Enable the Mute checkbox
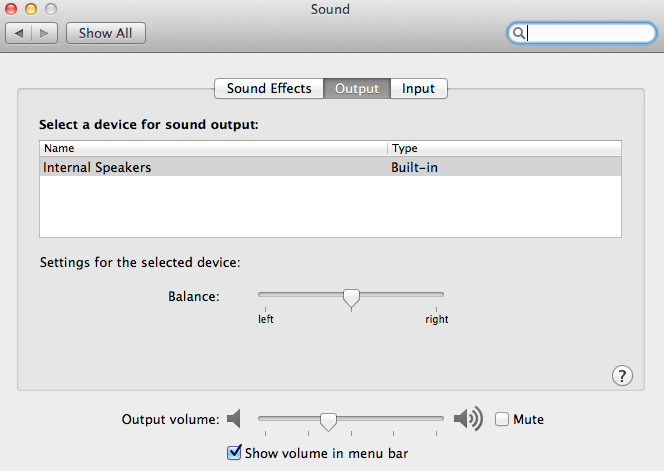Image resolution: width=664 pixels, height=471 pixels. point(502,419)
